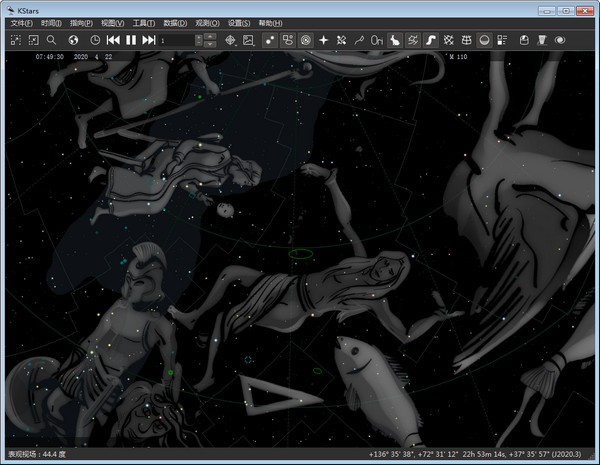Image resolution: width=600 pixels, height=465 pixels.
Task: Toggle solar system planets display
Action: click(306, 40)
